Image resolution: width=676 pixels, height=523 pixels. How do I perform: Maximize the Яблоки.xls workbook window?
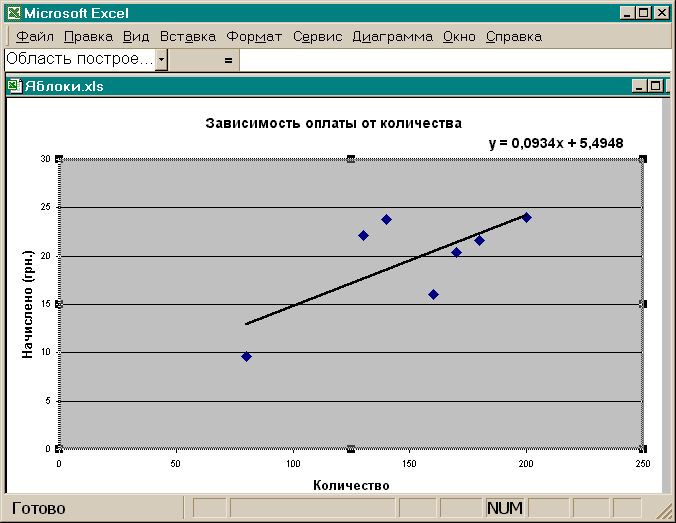655,86
